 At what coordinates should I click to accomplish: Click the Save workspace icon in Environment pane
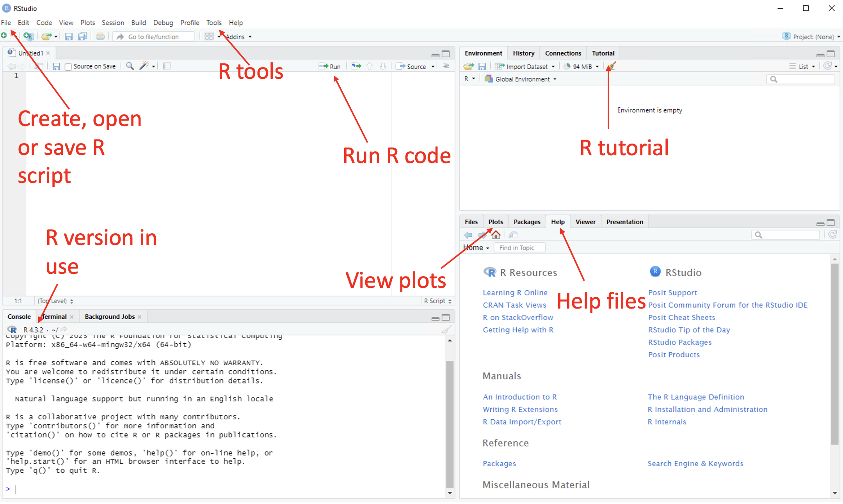click(482, 67)
